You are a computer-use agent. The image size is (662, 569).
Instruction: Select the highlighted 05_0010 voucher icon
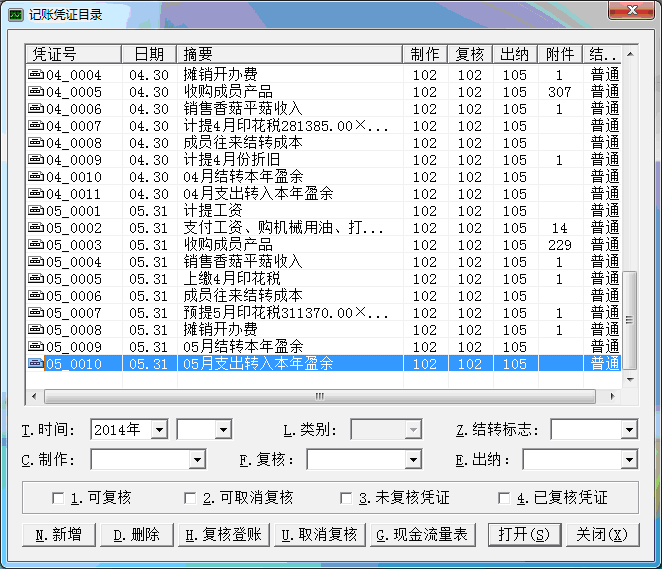click(x=36, y=364)
